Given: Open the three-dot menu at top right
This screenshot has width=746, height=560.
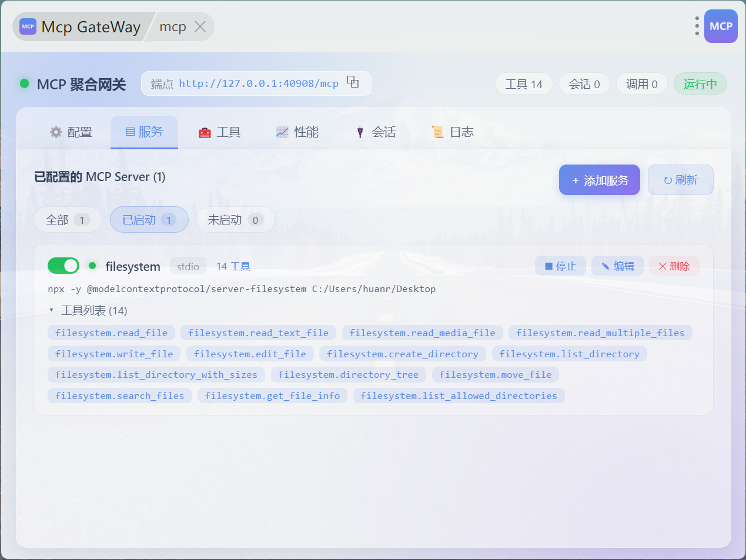Looking at the screenshot, I should click(697, 26).
